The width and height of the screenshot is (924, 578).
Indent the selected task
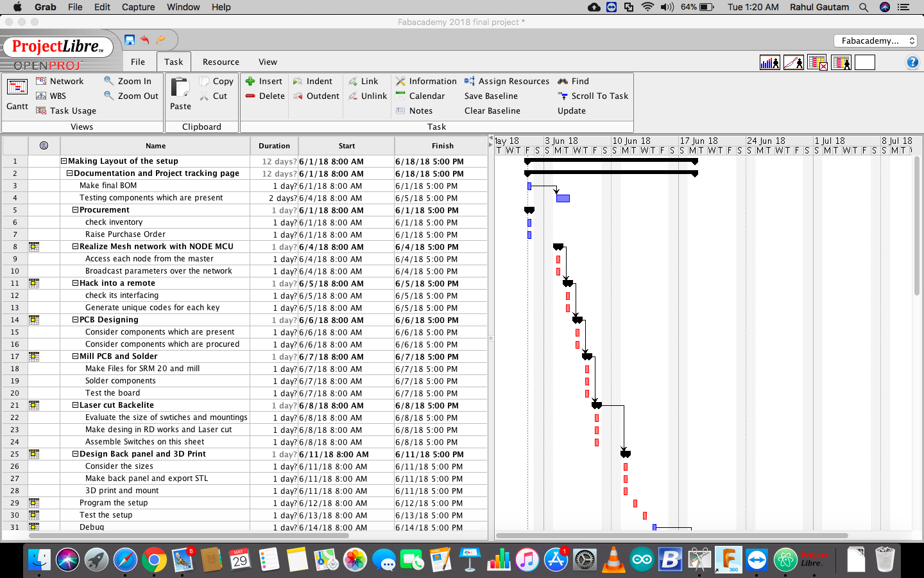click(312, 82)
